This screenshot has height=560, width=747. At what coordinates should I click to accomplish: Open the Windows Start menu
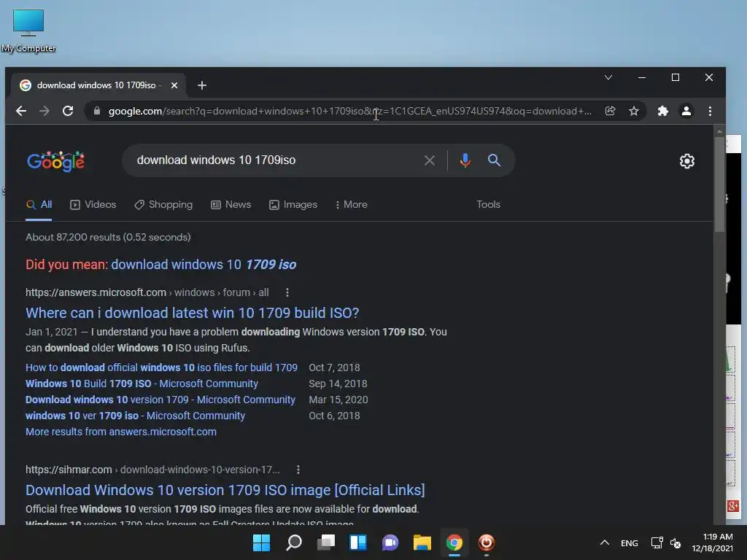point(262,542)
